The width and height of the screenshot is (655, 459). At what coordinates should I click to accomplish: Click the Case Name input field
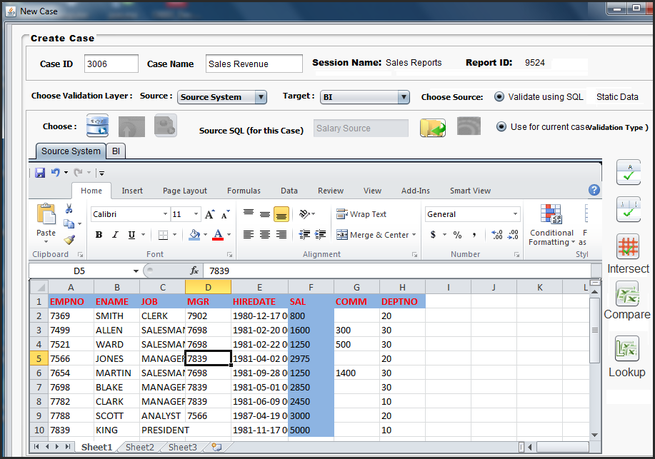254,64
